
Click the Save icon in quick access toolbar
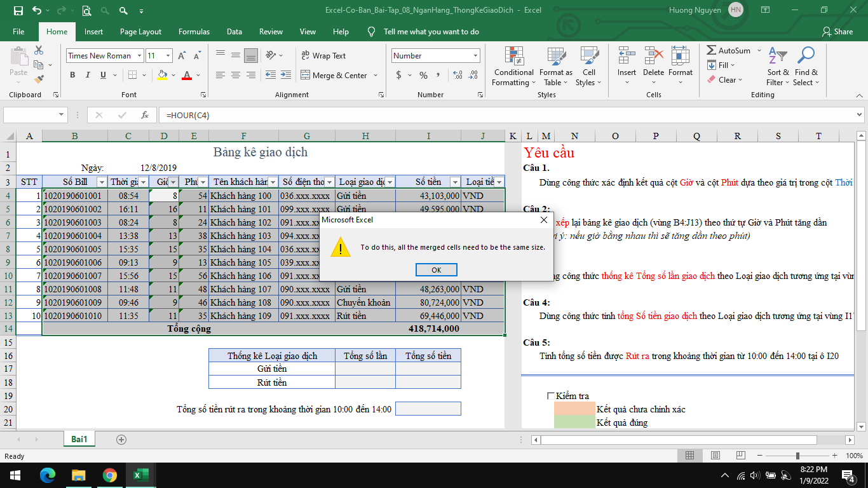(x=18, y=10)
